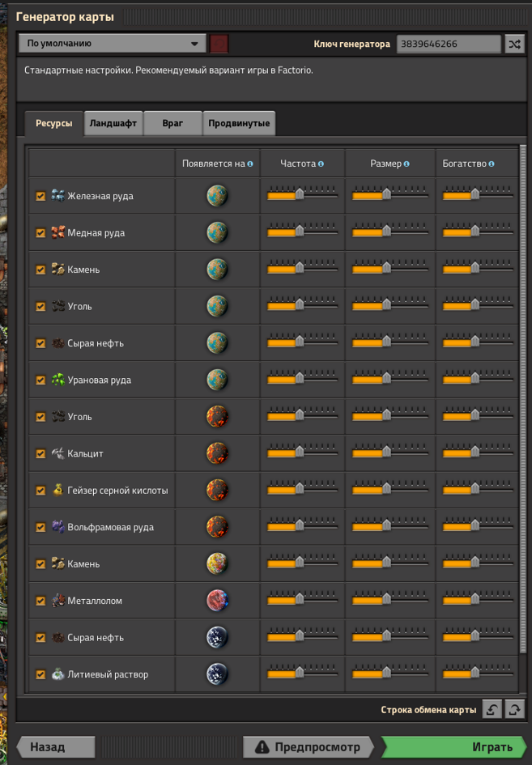The image size is (532, 765).
Task: Uncheck the Металлолом checkbox
Action: (x=40, y=601)
